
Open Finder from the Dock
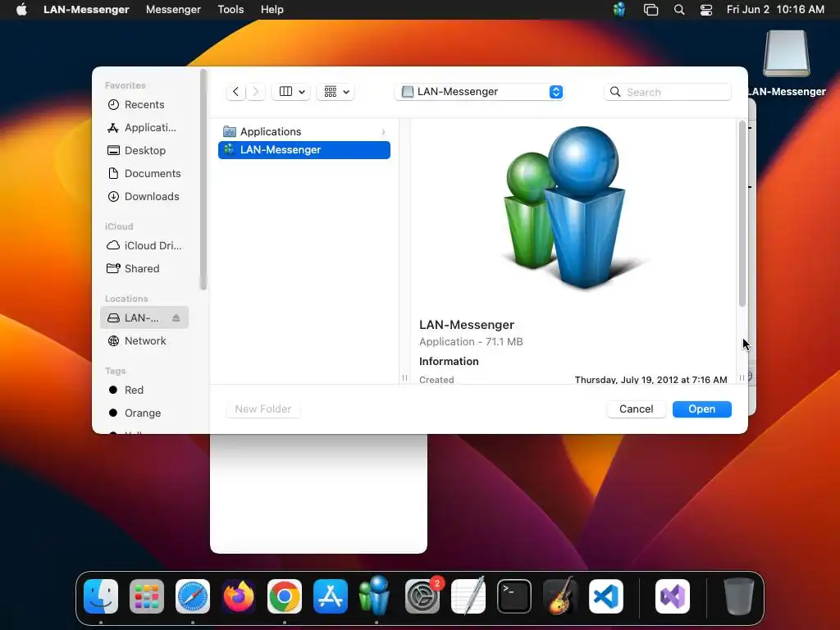pos(101,596)
